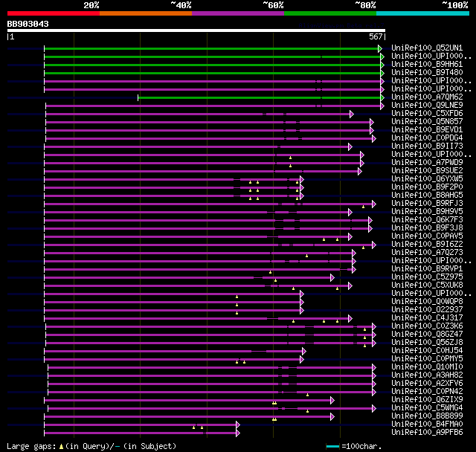Image resolution: width=476 pixels, height=452 pixels.
Task: Select the UniRef100_Q0WQP8 label
Action: [427, 302]
